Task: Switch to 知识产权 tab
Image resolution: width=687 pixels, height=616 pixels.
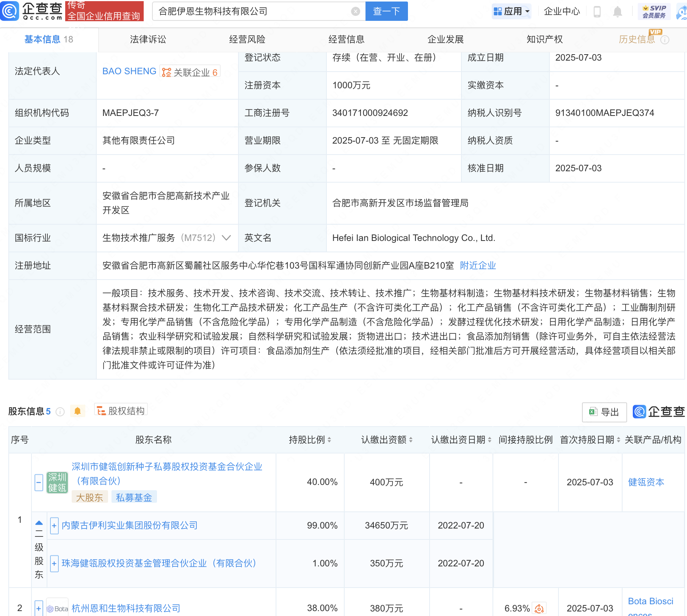Action: click(545, 39)
